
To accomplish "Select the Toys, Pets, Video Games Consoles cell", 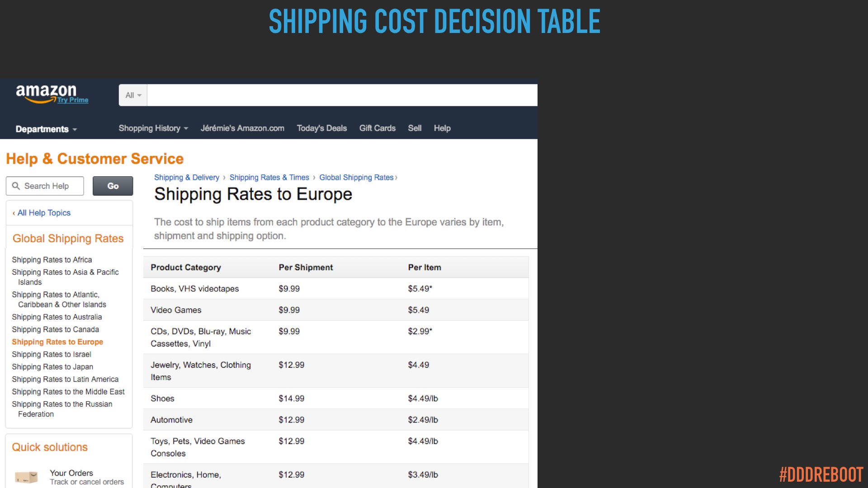I will [198, 447].
